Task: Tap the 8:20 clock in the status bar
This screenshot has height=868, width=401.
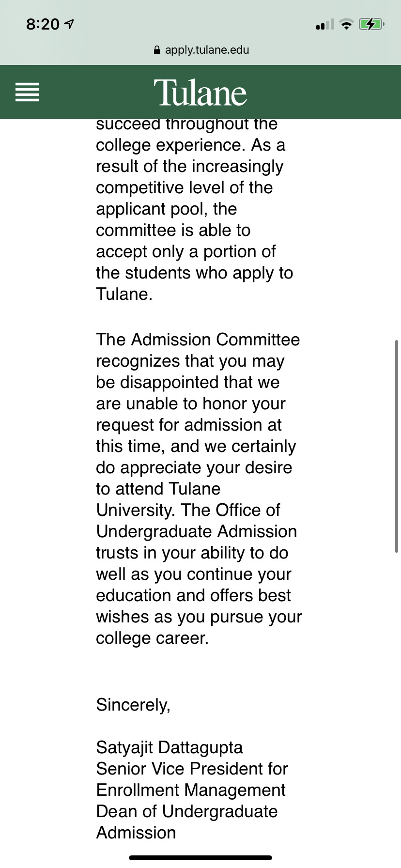Action: coord(43,24)
